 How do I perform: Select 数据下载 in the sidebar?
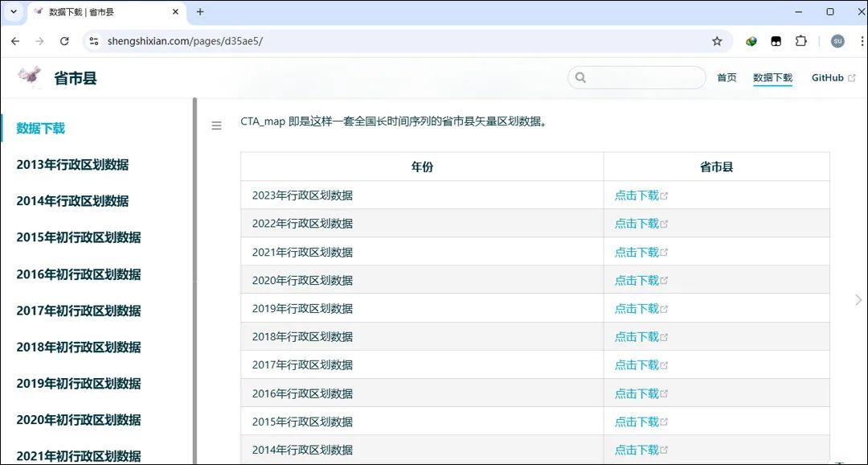40,128
